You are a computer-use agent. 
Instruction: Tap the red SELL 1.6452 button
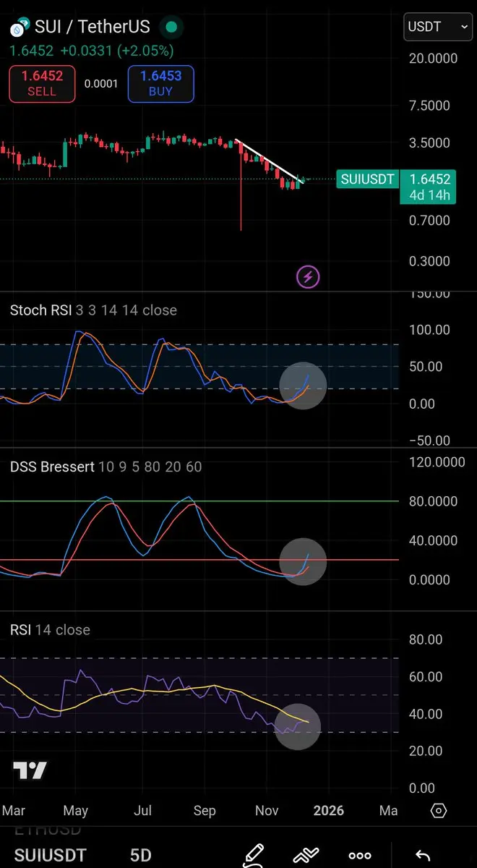pos(42,83)
